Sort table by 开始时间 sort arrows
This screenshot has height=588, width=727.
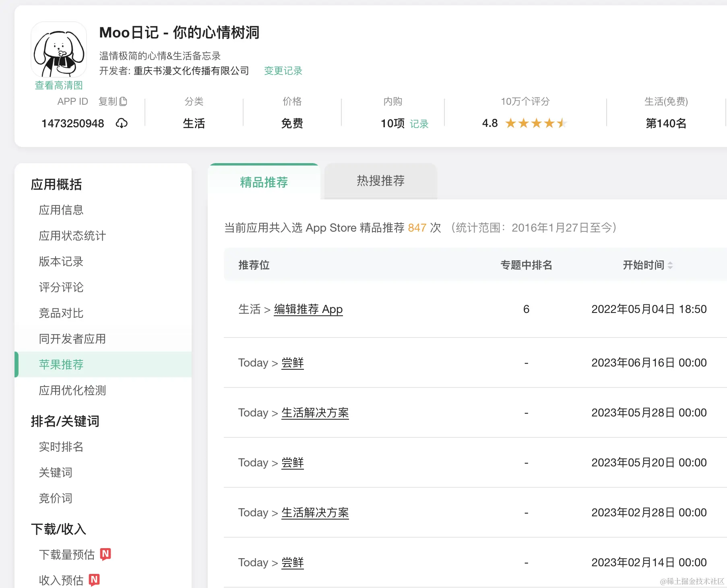[x=670, y=265]
